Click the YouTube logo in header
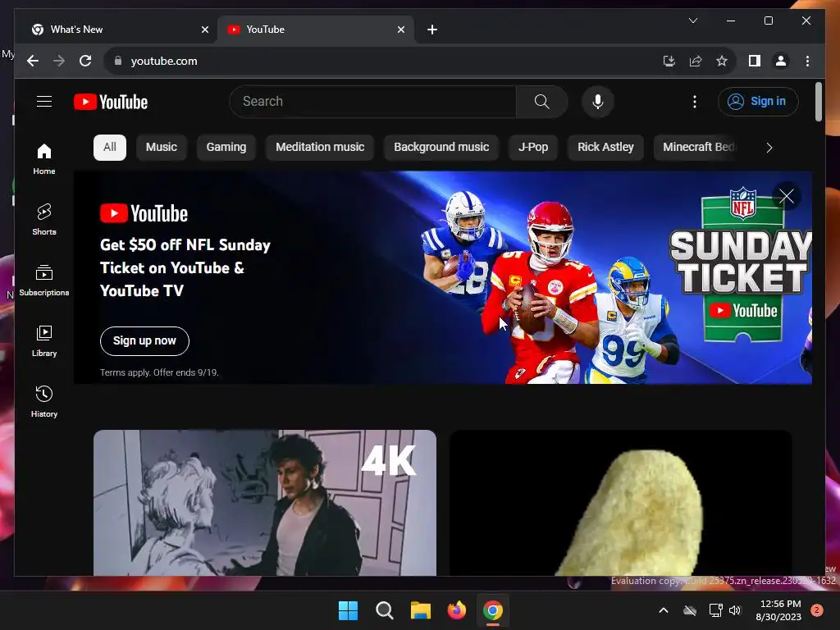 click(111, 102)
